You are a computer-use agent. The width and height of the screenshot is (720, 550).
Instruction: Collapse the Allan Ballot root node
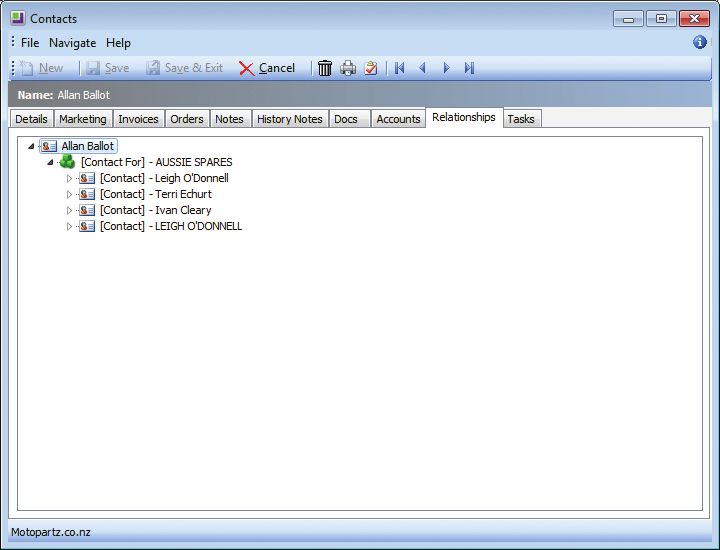click(x=31, y=146)
